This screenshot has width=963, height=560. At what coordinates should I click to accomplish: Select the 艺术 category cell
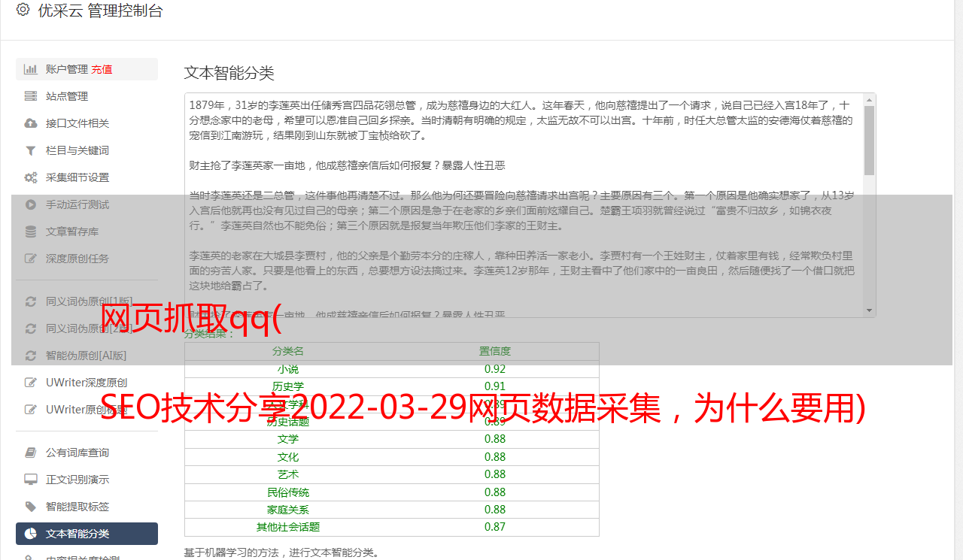[288, 474]
